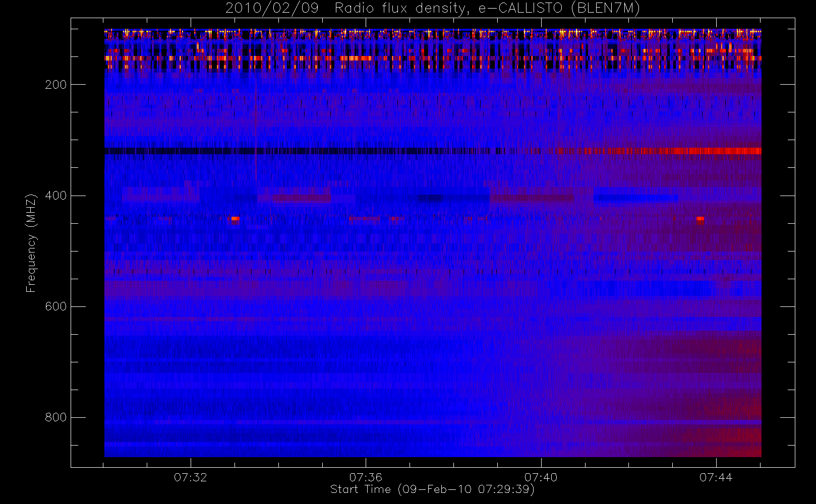Click the '07:40' time tick label
Screen dimensions: 816x504
pyautogui.click(x=541, y=477)
